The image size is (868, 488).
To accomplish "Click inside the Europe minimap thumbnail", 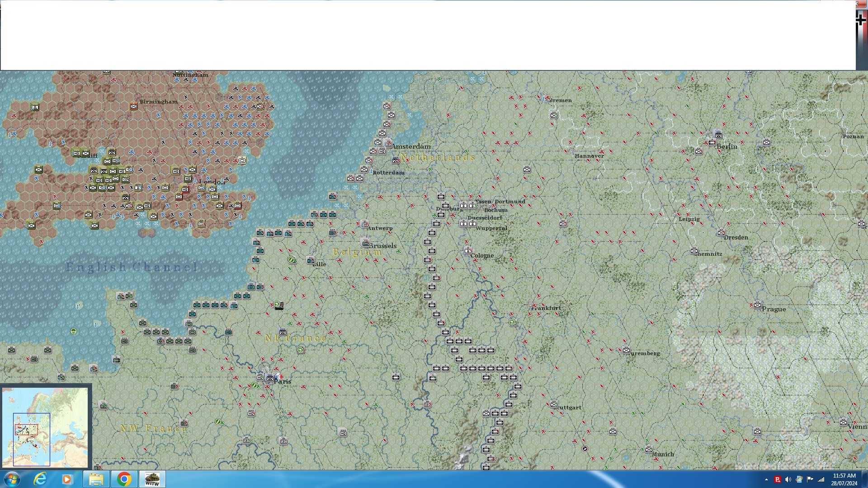I will click(x=45, y=427).
